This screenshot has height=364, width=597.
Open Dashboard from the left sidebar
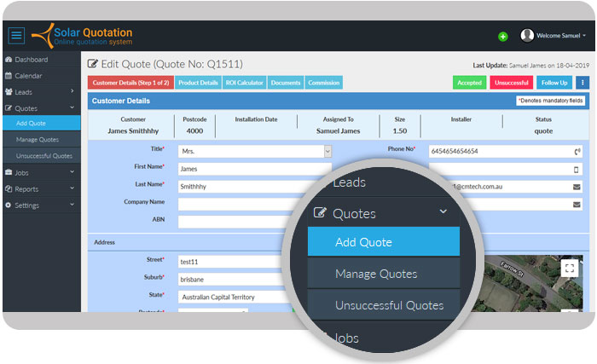click(x=31, y=60)
